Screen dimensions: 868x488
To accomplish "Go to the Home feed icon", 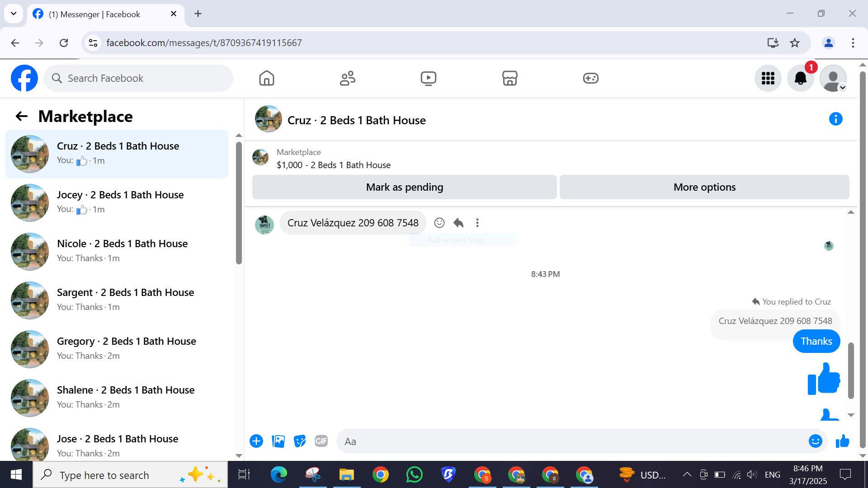I will [267, 78].
